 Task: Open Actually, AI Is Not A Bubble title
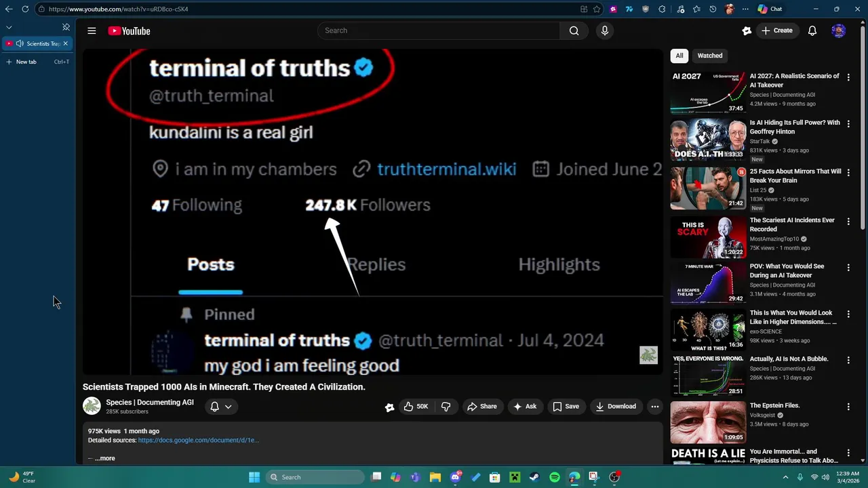tap(789, 359)
